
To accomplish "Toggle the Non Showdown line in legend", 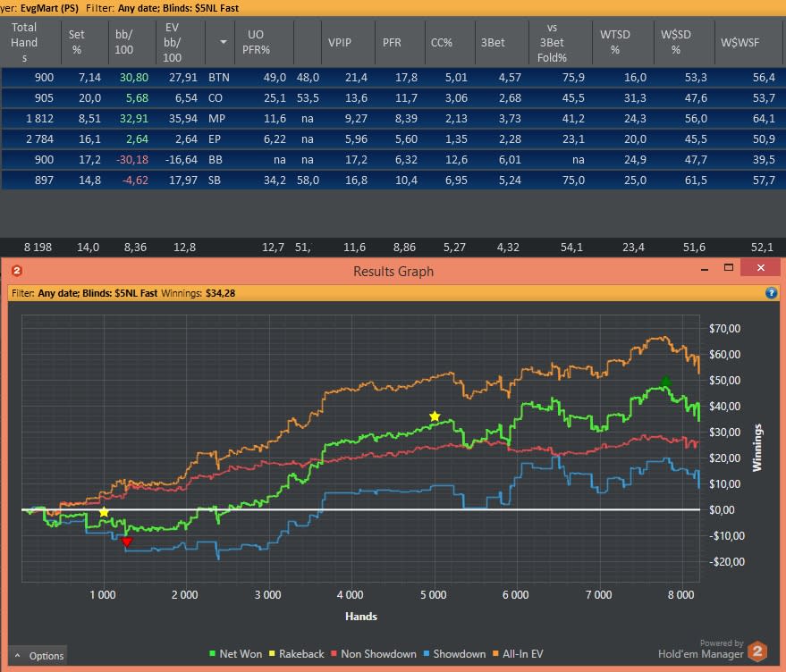I will click(374, 654).
